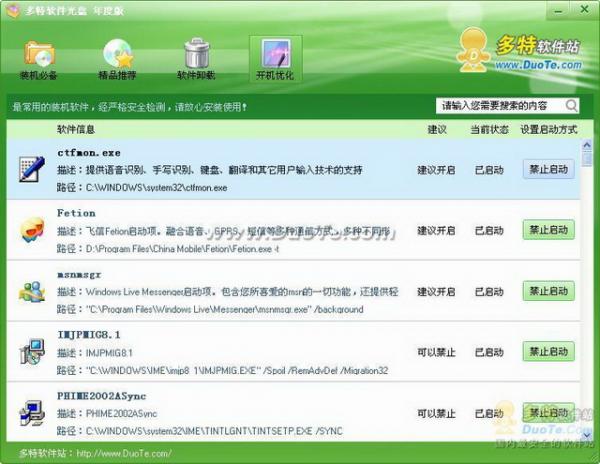The image size is (600, 464).
Task: Click the IMJPMIG8.1 installer icon
Action: pyautogui.click(x=32, y=352)
